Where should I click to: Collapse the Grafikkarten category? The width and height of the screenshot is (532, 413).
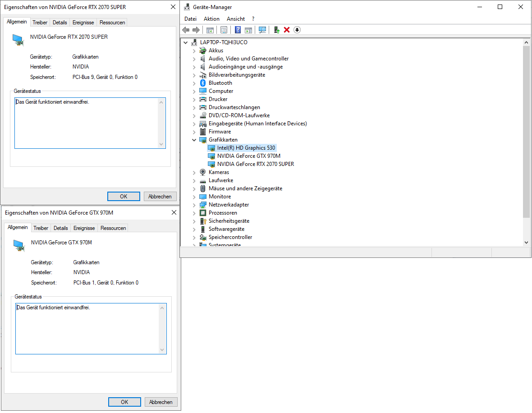pyautogui.click(x=194, y=140)
